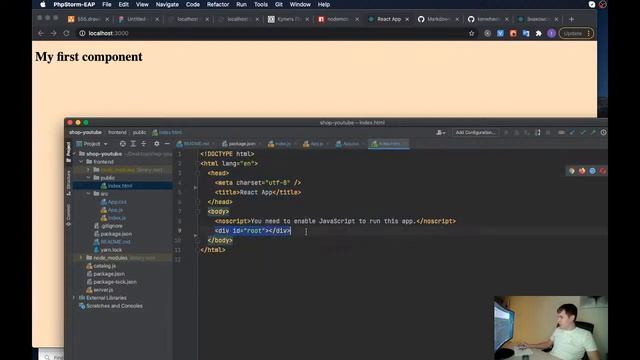
Task: Open the user account dropdown in IDE toolbar
Action: point(440,132)
